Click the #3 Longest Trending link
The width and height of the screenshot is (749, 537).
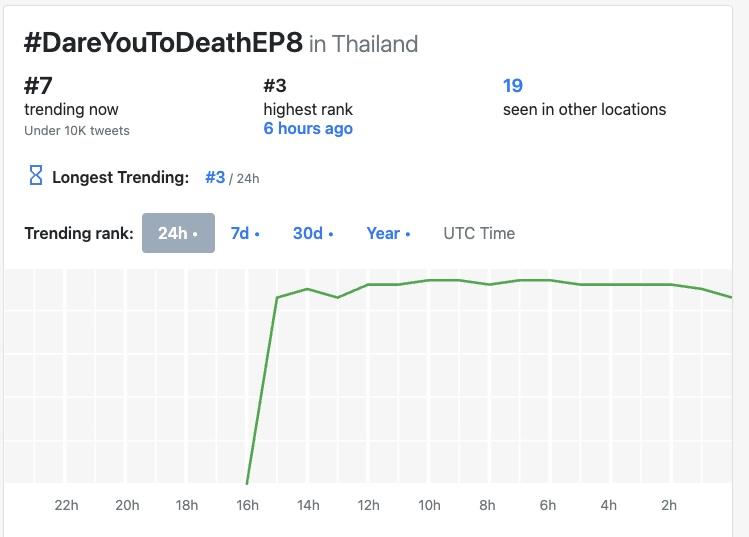point(215,177)
